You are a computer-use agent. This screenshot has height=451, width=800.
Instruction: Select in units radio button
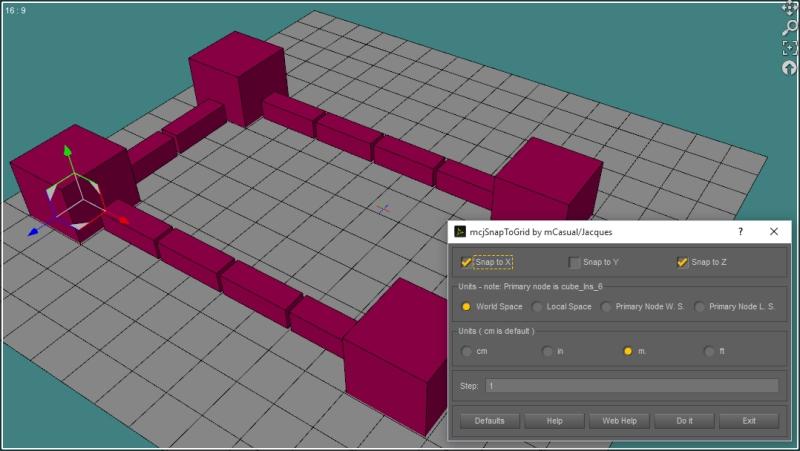pyautogui.click(x=547, y=351)
